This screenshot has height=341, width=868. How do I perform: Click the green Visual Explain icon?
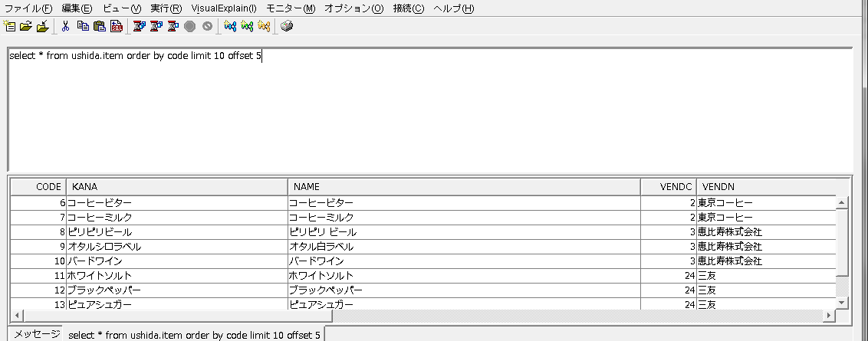coord(247,26)
